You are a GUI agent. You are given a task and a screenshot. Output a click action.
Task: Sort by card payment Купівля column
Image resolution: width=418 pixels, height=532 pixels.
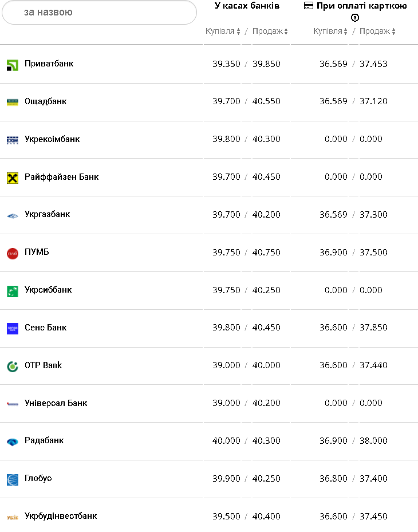click(x=330, y=31)
